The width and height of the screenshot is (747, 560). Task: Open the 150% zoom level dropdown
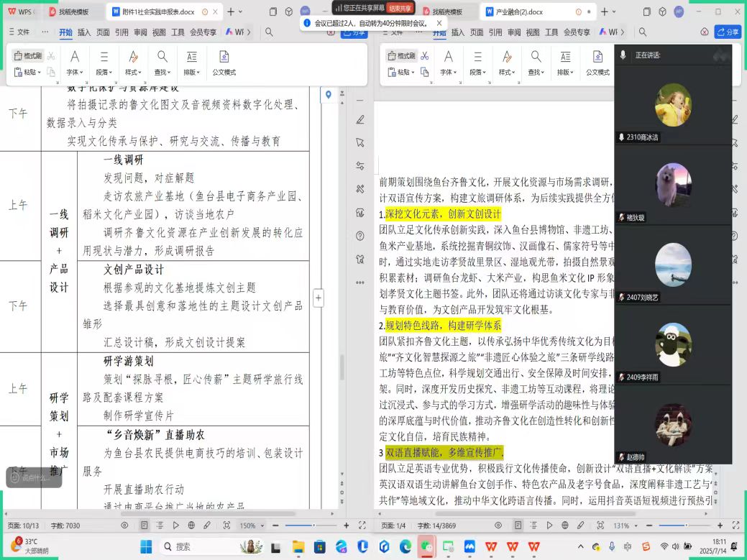tap(251, 525)
